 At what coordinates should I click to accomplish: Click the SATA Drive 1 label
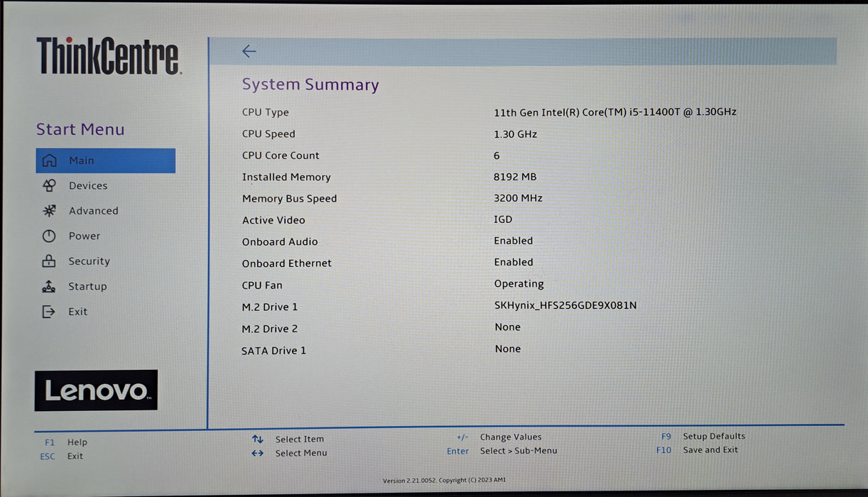coord(273,351)
